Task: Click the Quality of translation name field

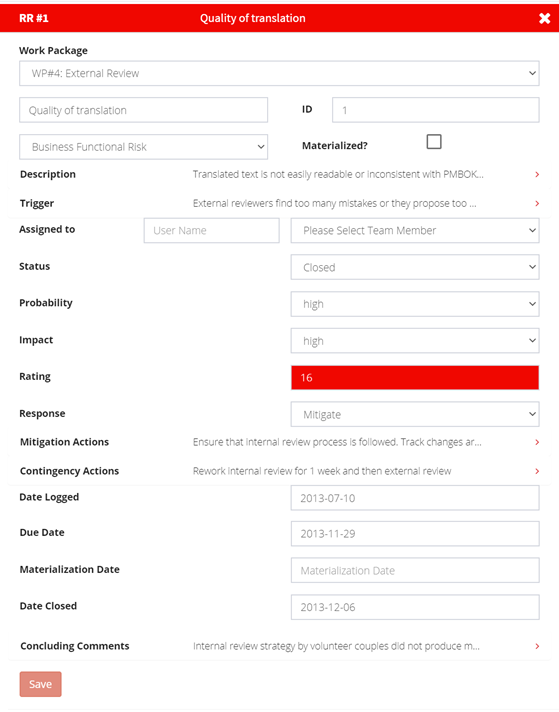Action: click(143, 110)
